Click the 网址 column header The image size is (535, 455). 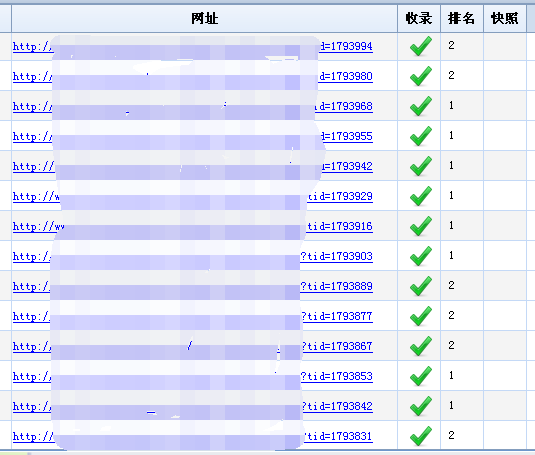204,18
